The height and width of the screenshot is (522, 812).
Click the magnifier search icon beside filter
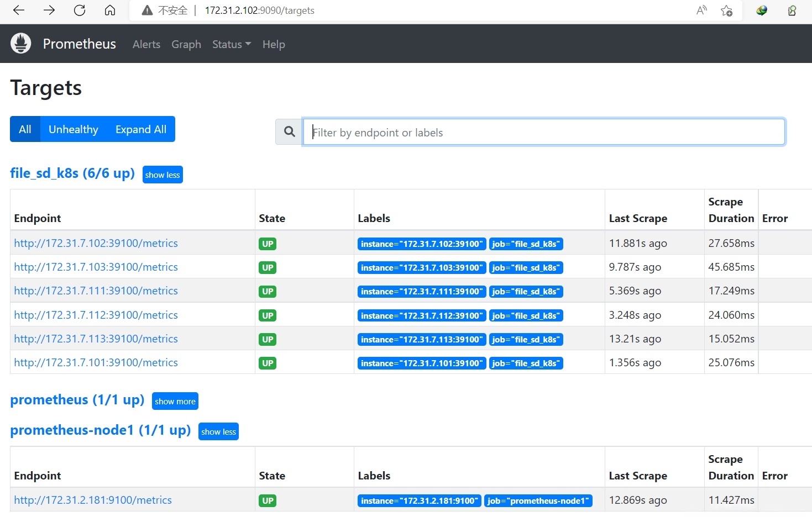289,132
